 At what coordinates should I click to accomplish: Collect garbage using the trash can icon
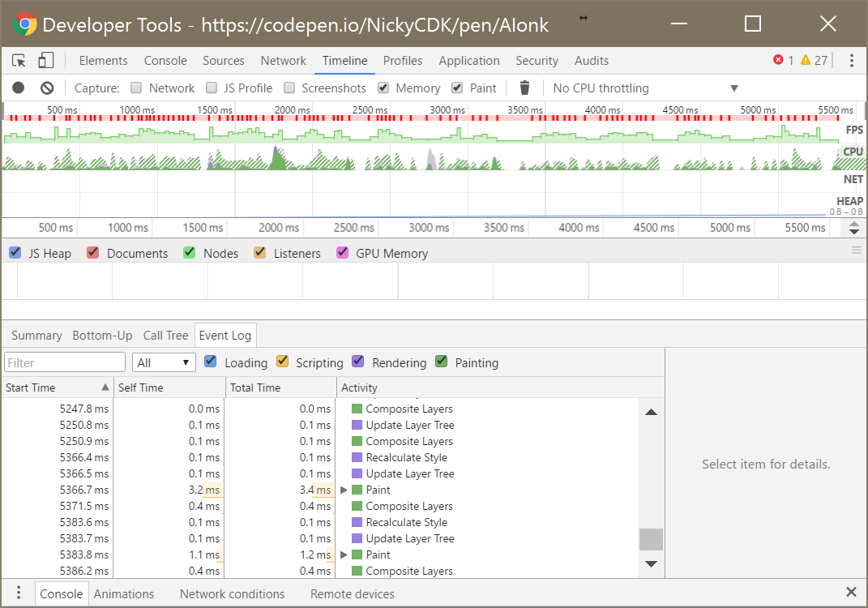[525, 88]
